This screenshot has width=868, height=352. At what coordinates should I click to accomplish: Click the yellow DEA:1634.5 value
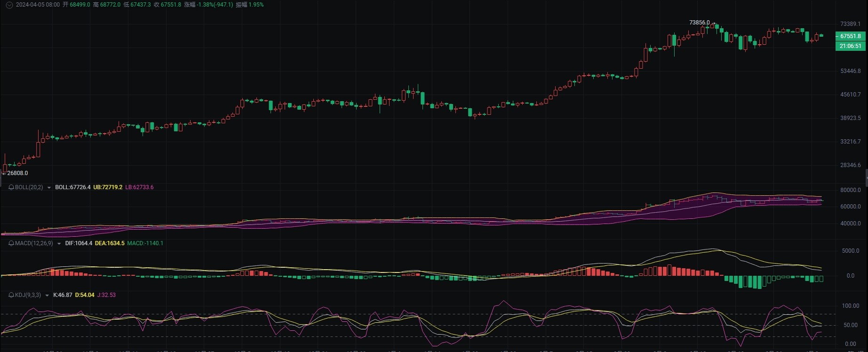click(110, 243)
